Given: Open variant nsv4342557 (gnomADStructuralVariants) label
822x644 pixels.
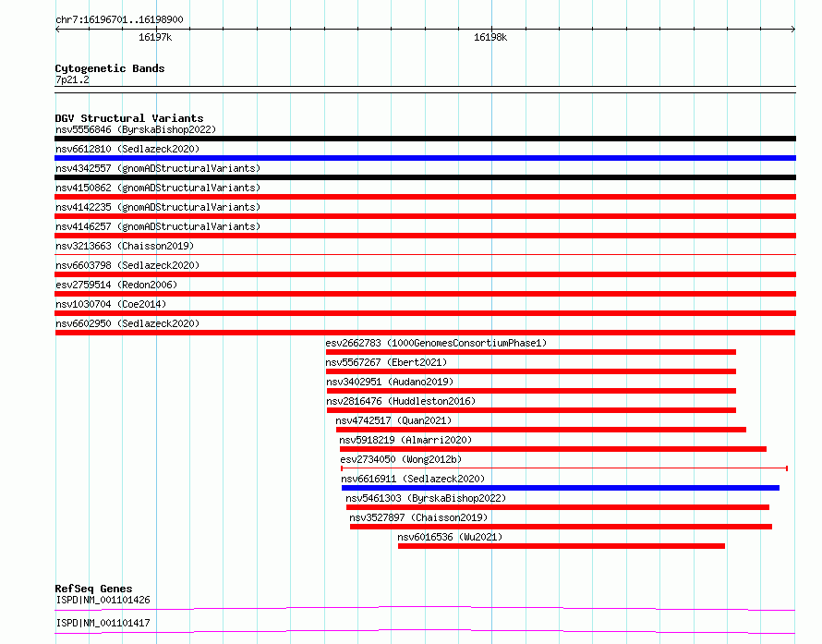Looking at the screenshot, I should (158, 168).
